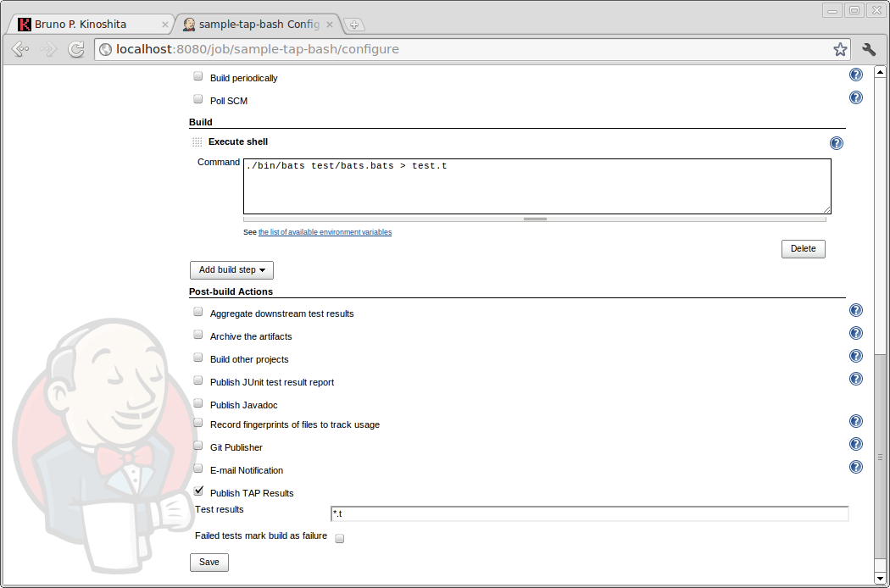
Task: Open help for Execute shell step
Action: (x=837, y=143)
